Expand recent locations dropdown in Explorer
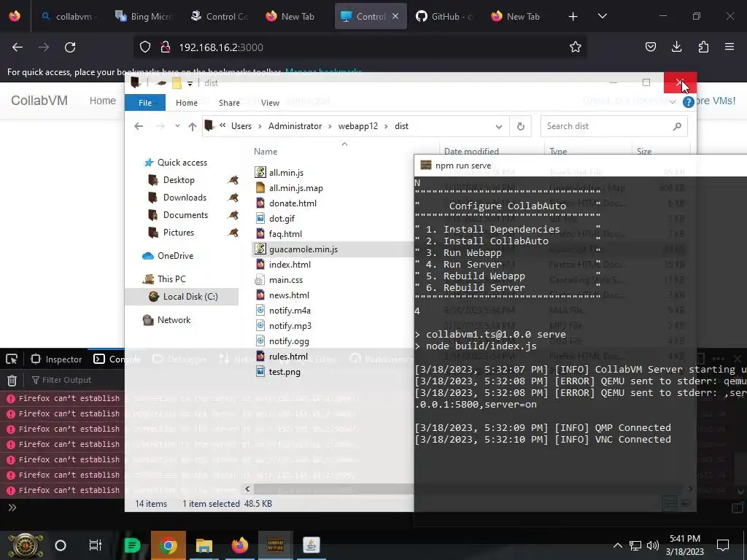 pos(177,126)
